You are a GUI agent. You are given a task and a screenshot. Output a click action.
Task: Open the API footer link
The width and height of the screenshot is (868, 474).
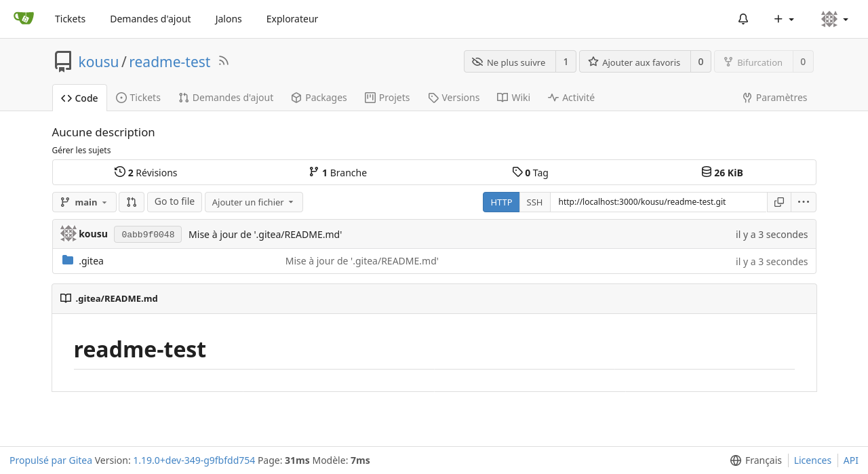851,460
